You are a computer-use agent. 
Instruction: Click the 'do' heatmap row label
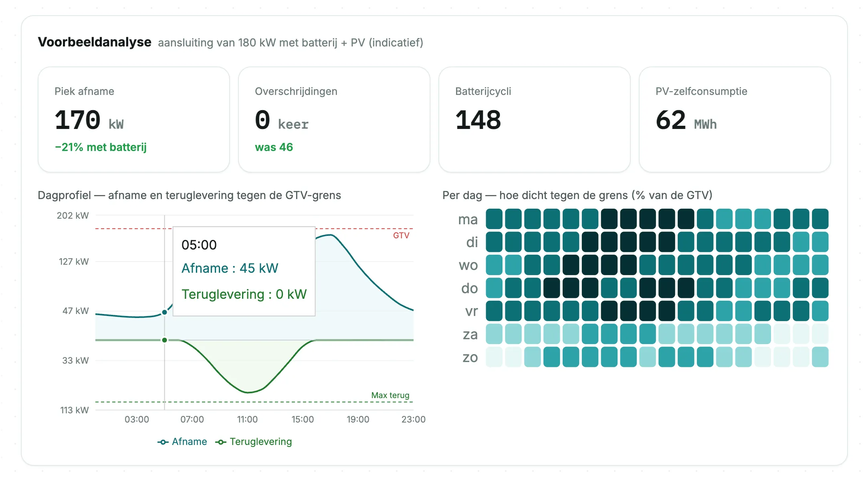[470, 288]
